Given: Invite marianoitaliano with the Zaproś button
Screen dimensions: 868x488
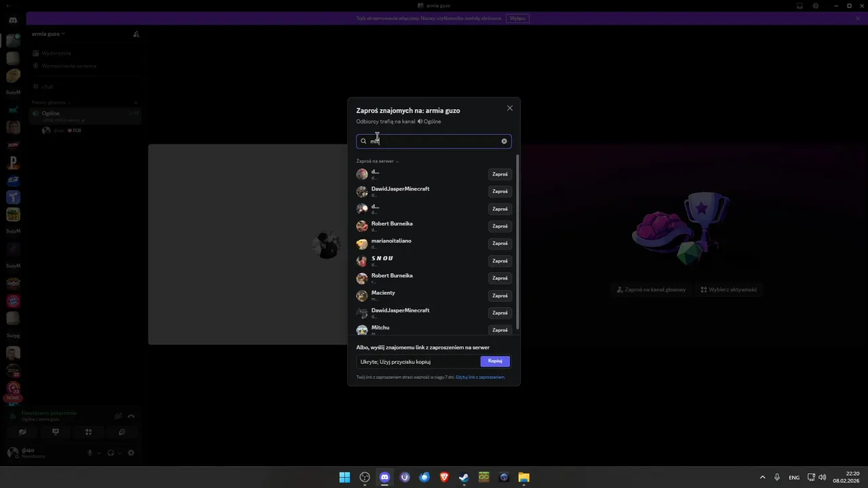Looking at the screenshot, I should (500, 243).
